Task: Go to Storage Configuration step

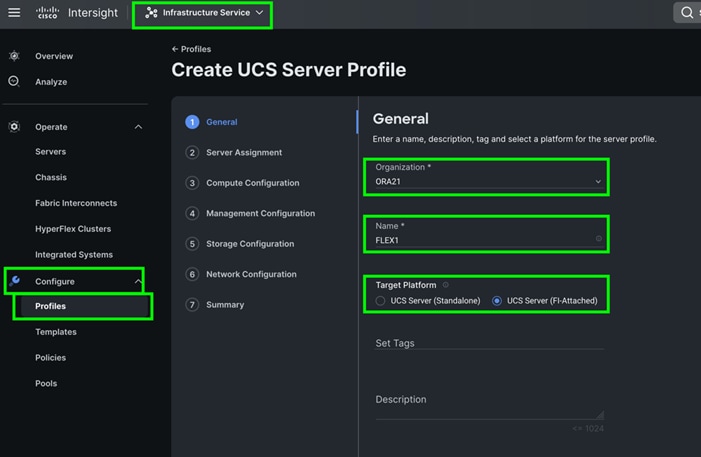Action: point(250,244)
